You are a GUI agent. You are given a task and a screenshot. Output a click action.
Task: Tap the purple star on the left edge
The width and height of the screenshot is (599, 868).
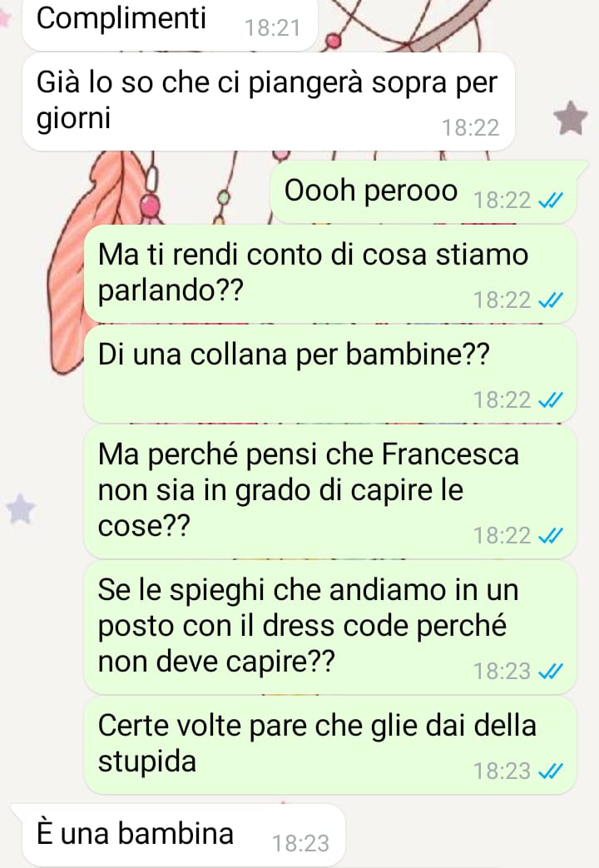point(21,508)
